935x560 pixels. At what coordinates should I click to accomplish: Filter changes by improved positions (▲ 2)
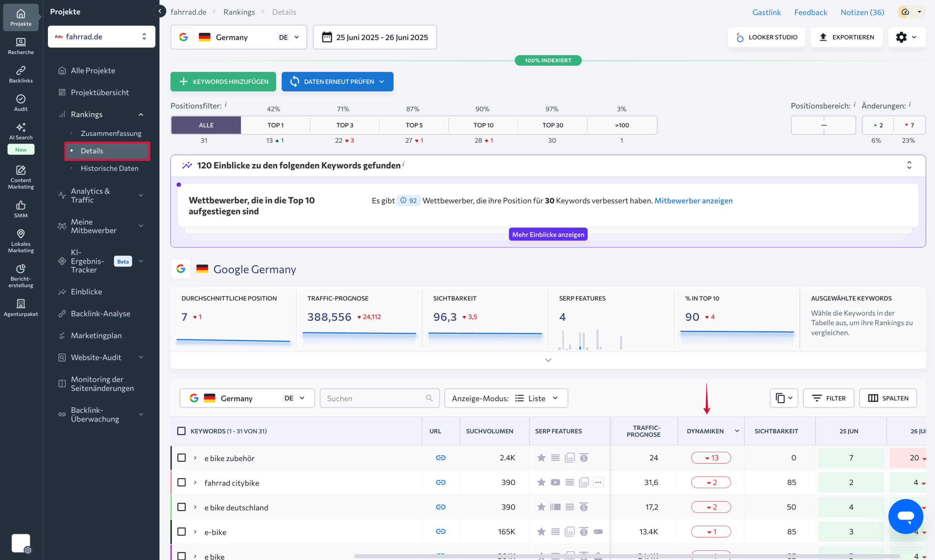pyautogui.click(x=878, y=125)
